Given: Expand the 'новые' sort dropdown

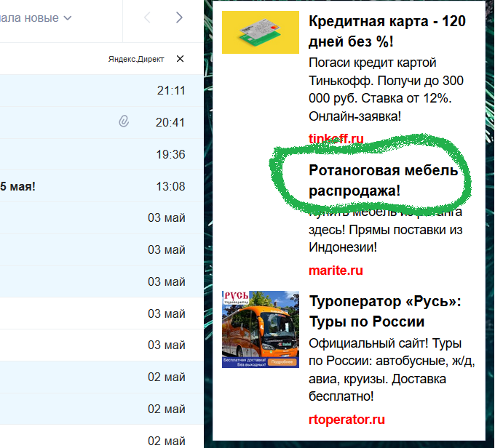Looking at the screenshot, I should tap(36, 18).
